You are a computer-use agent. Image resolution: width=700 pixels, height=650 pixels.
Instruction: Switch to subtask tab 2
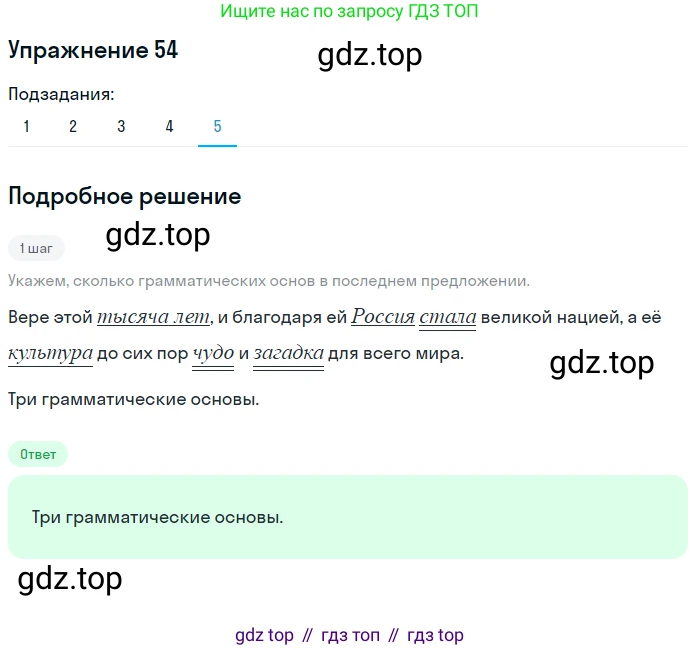click(x=73, y=126)
